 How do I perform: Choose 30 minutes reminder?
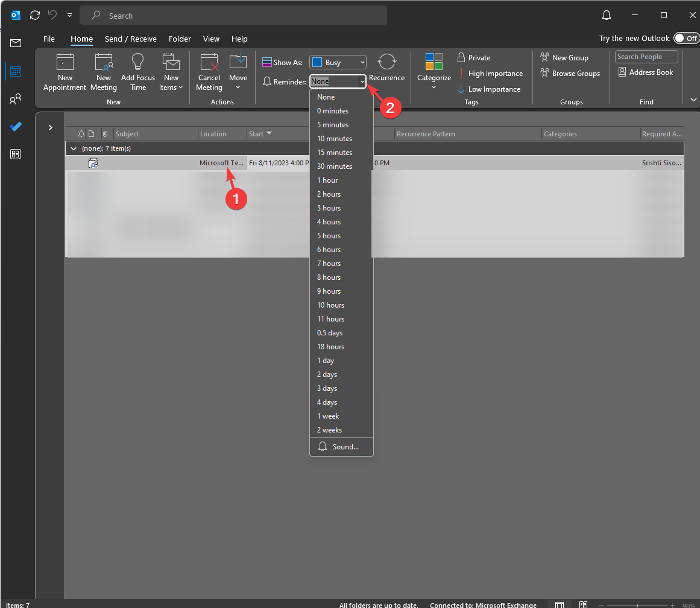click(341, 166)
